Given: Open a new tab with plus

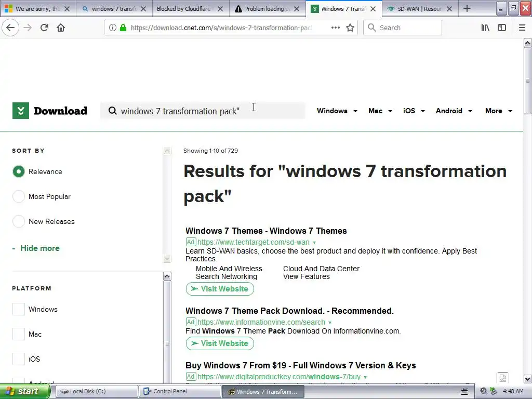Looking at the screenshot, I should point(467,8).
